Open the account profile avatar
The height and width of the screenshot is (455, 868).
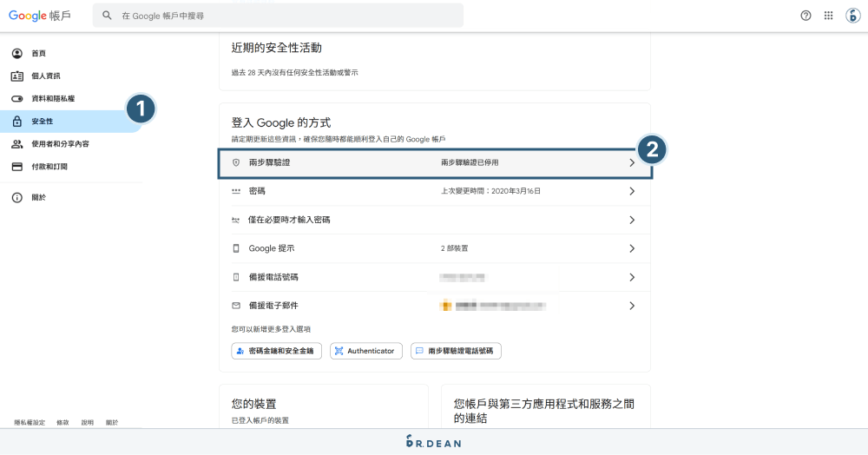(x=852, y=16)
